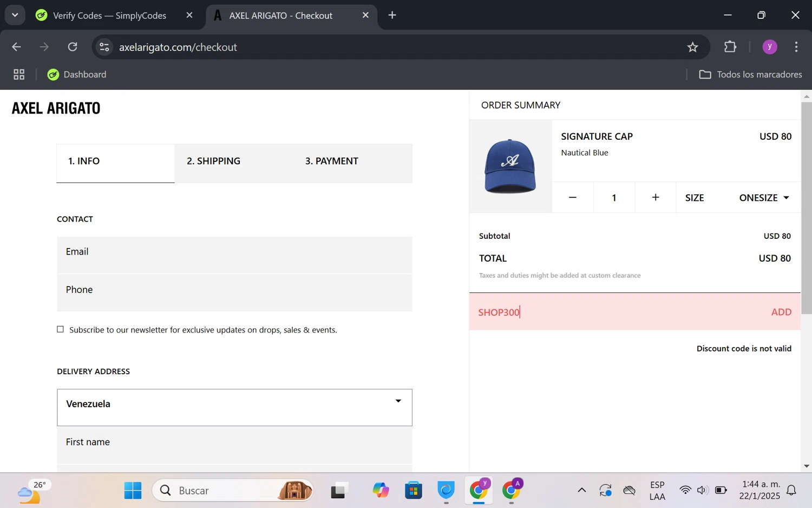Open the Windows Start menu

coord(133,491)
